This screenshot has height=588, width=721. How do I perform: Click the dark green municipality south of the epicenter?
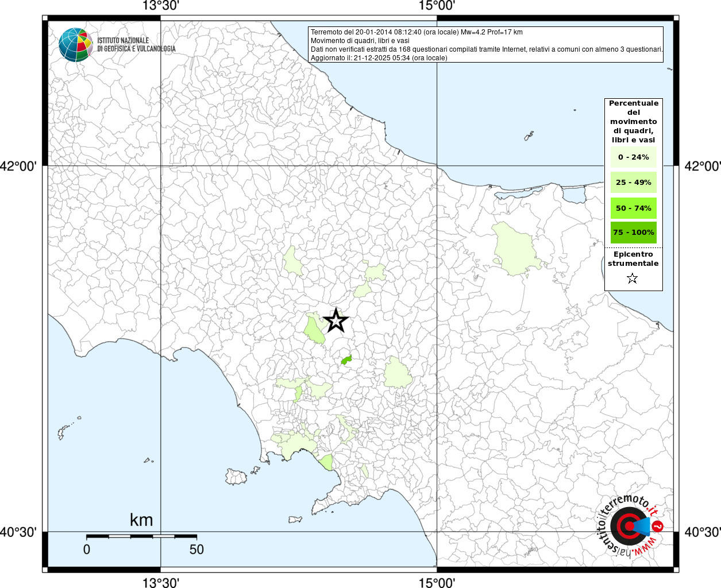click(346, 360)
